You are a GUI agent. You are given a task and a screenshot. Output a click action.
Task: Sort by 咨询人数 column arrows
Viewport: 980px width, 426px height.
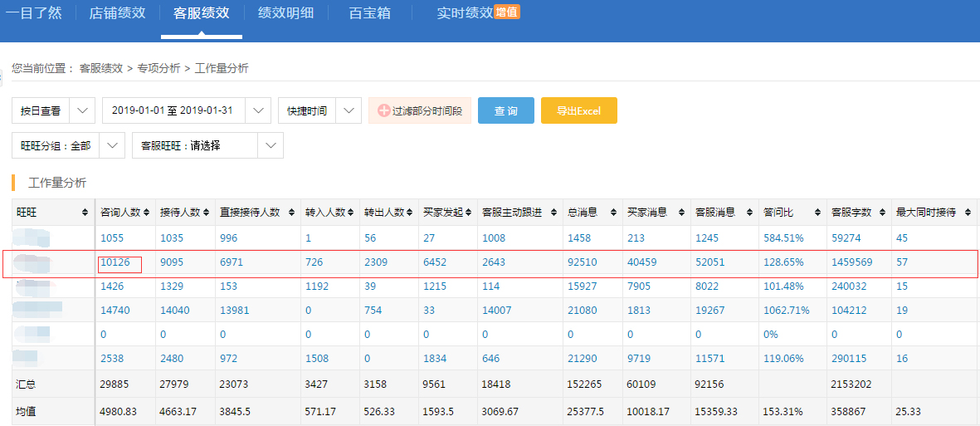coord(146,213)
